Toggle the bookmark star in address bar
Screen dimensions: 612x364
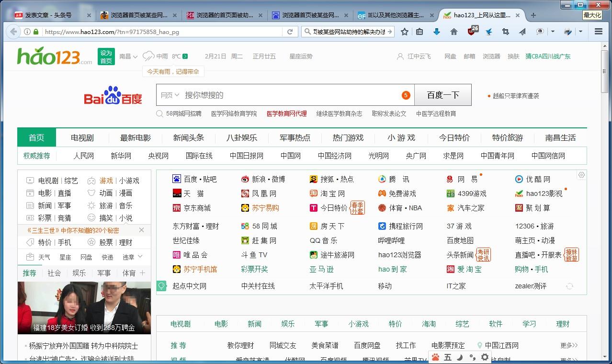tap(405, 32)
